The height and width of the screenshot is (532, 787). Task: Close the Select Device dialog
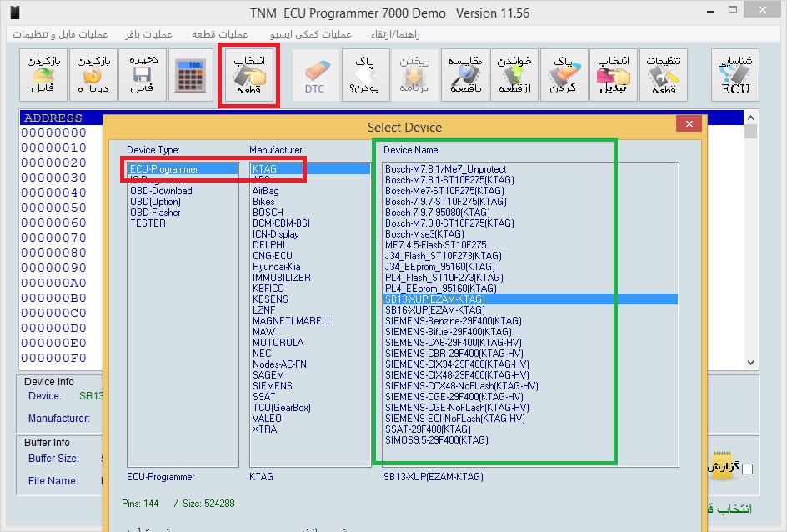coord(689,124)
